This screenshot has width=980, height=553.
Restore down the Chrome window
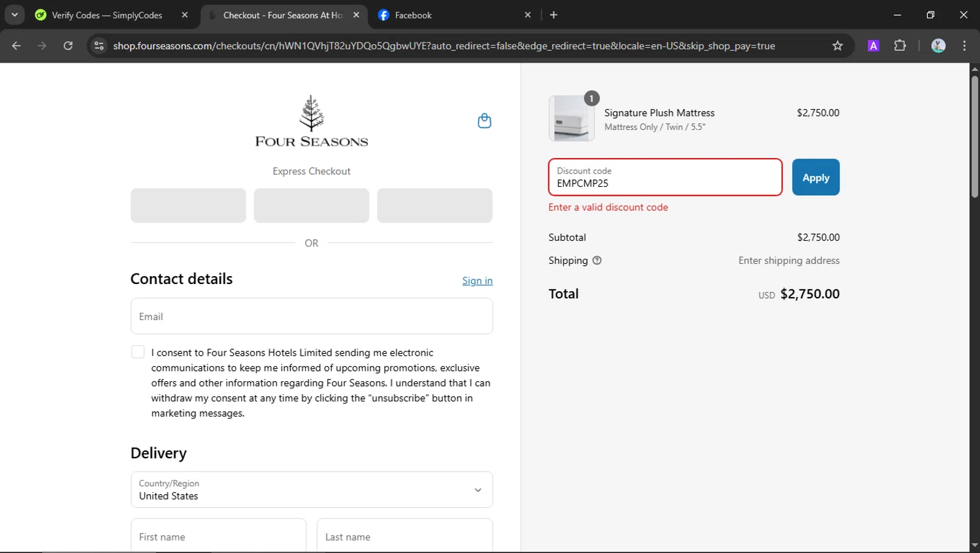930,15
